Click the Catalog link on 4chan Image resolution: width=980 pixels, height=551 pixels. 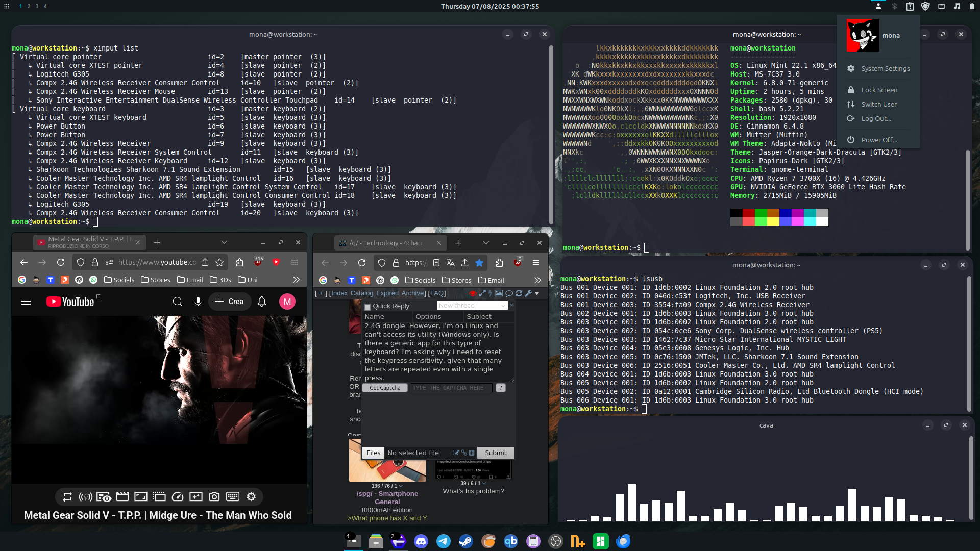[361, 293]
